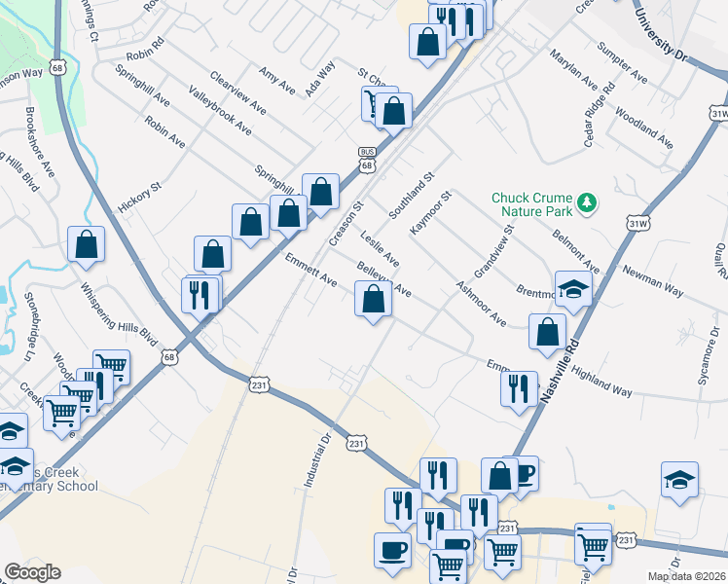Select the Hickory St label

[139, 198]
